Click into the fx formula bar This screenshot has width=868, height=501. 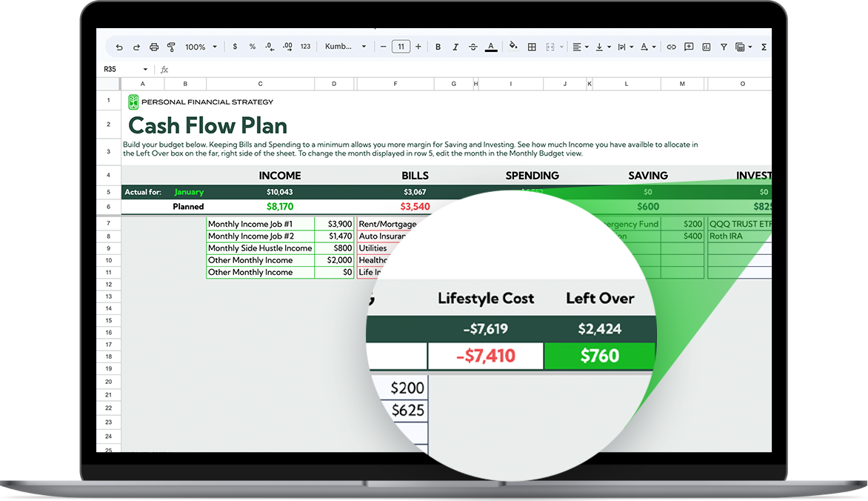point(465,69)
